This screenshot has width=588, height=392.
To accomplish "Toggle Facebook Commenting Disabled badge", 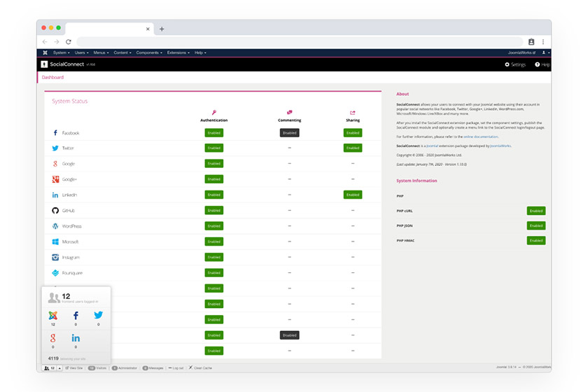I will coord(290,133).
